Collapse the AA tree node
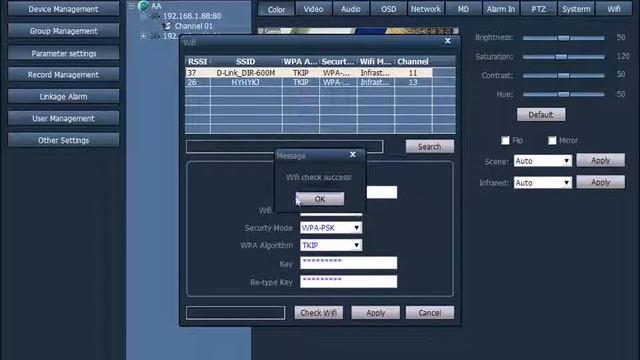Screen dimensions: 640x360 point(131,6)
